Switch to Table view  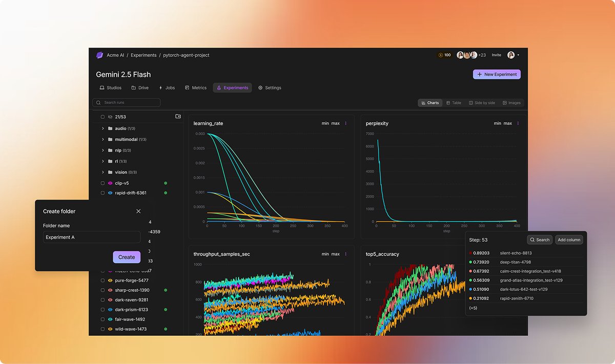pos(454,103)
